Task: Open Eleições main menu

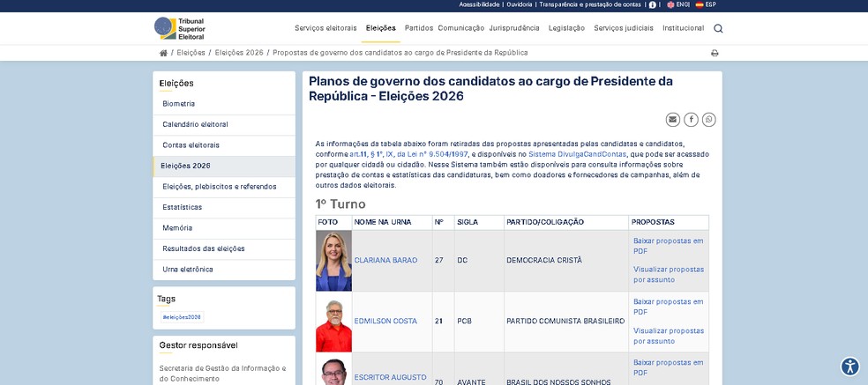Action: pos(381,28)
